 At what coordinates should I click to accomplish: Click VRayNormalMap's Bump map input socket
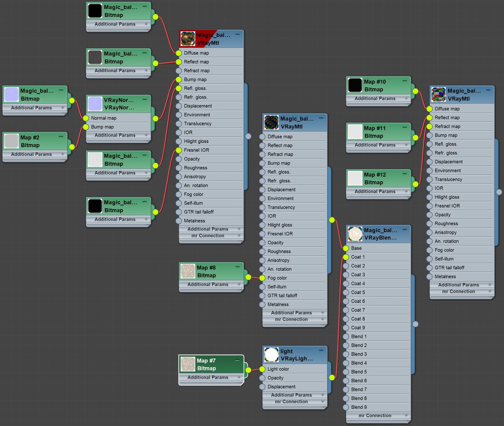(86, 127)
